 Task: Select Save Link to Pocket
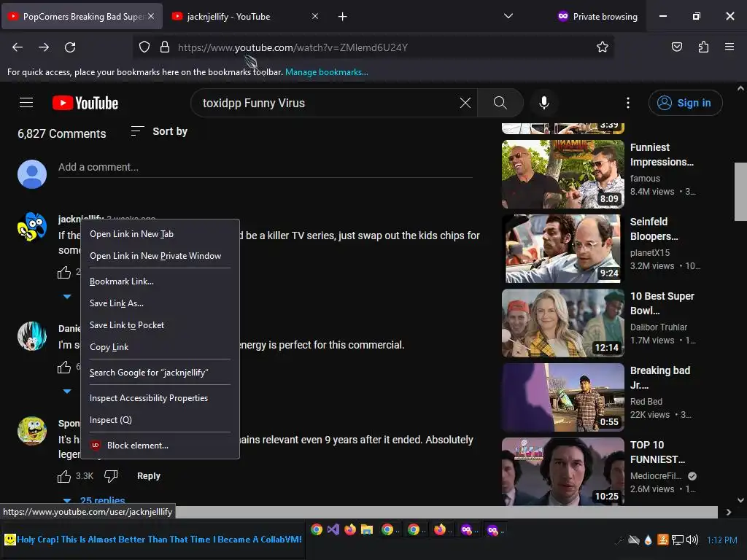[160, 325]
